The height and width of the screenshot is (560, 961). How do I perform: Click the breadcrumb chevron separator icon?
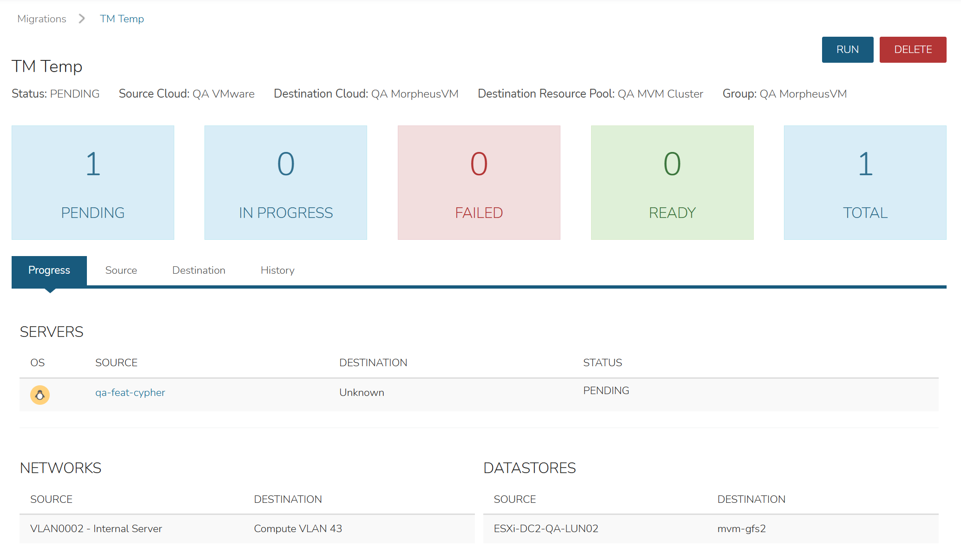pos(82,19)
